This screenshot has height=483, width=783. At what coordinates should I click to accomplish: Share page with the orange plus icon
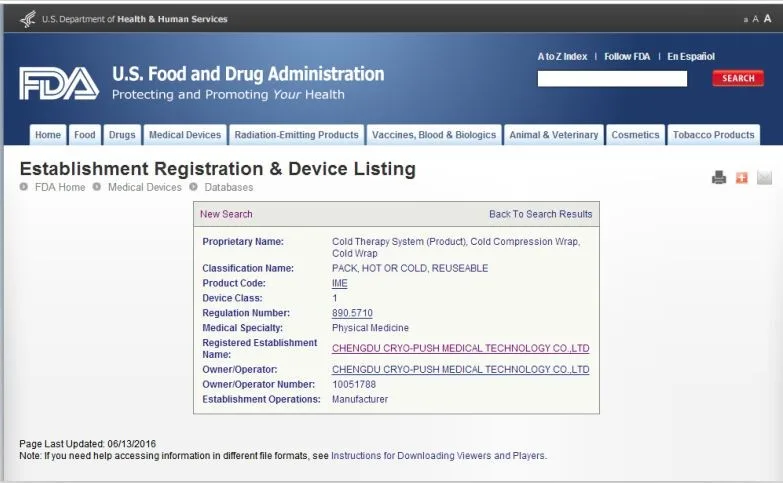coord(742,177)
